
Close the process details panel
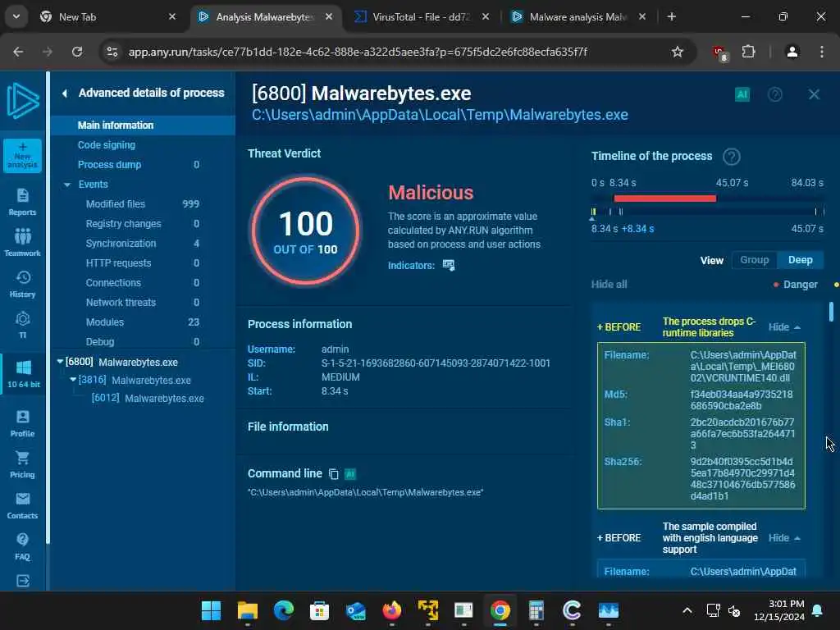coord(814,95)
